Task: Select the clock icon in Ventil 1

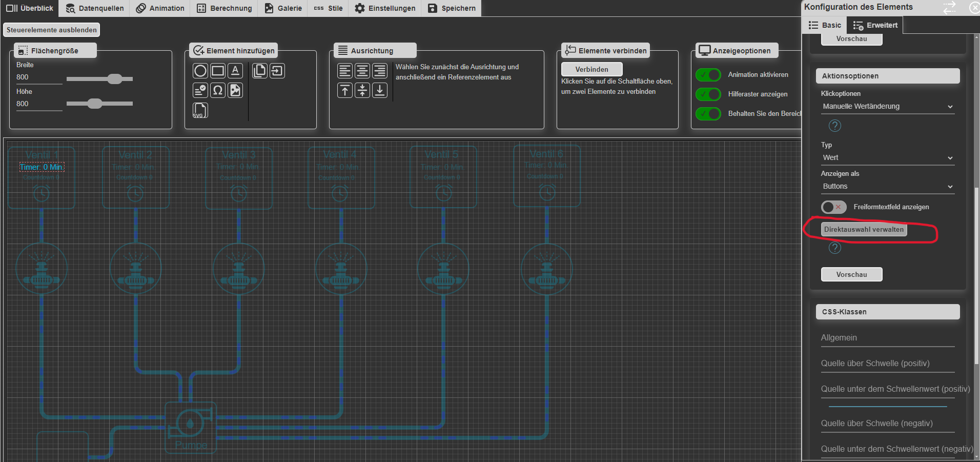Action: (42, 193)
